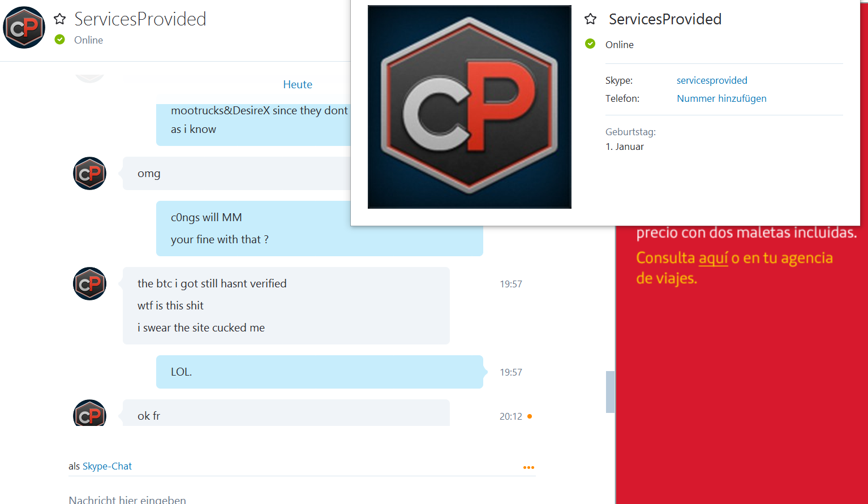Click the 'Heute' date separator
The image size is (868, 504).
point(298,84)
